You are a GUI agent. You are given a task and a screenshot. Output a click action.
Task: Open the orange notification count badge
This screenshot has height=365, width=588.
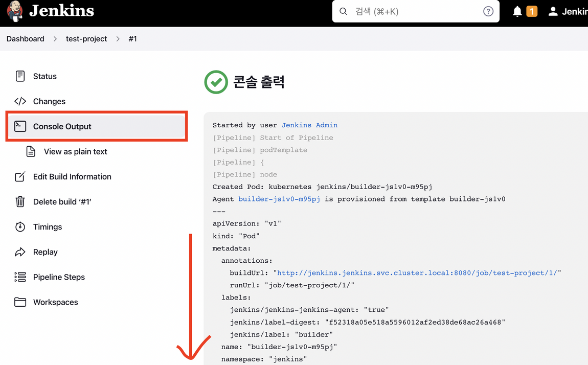531,11
